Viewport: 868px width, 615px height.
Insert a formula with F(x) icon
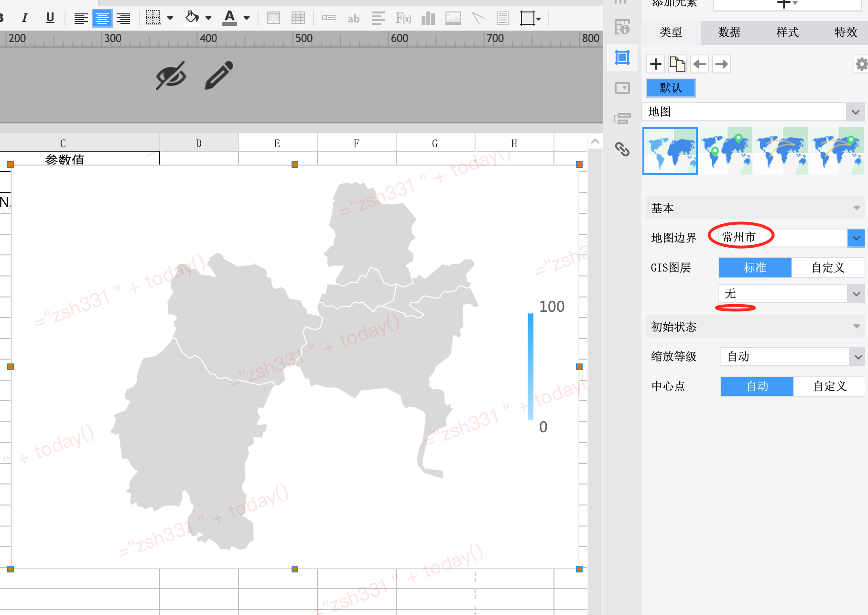click(x=403, y=19)
